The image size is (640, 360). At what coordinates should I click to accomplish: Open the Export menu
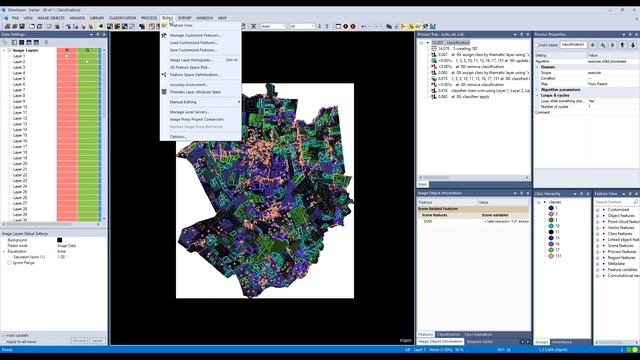coord(184,18)
